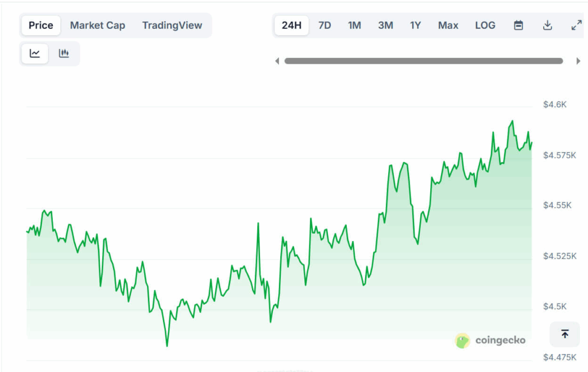This screenshot has height=372, width=588.
Task: Click the scroll-to-top arrow button
Action: tap(564, 334)
